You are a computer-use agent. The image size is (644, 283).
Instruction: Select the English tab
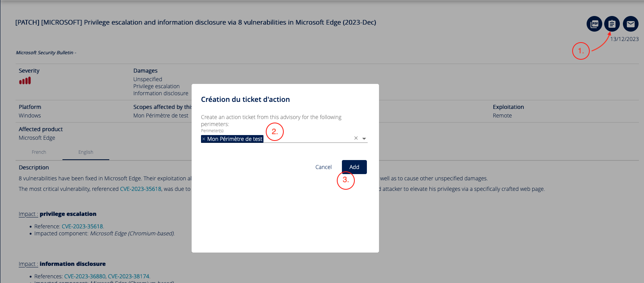pos(86,152)
